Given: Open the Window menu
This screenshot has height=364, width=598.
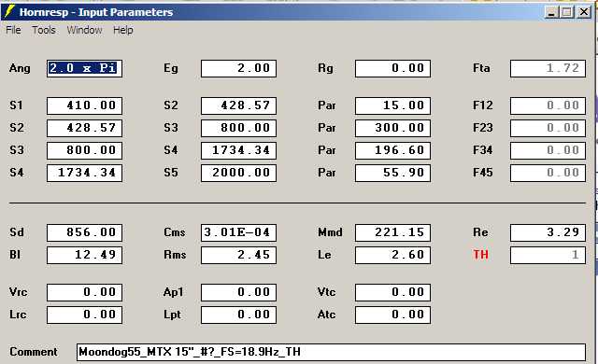Looking at the screenshot, I should point(84,30).
